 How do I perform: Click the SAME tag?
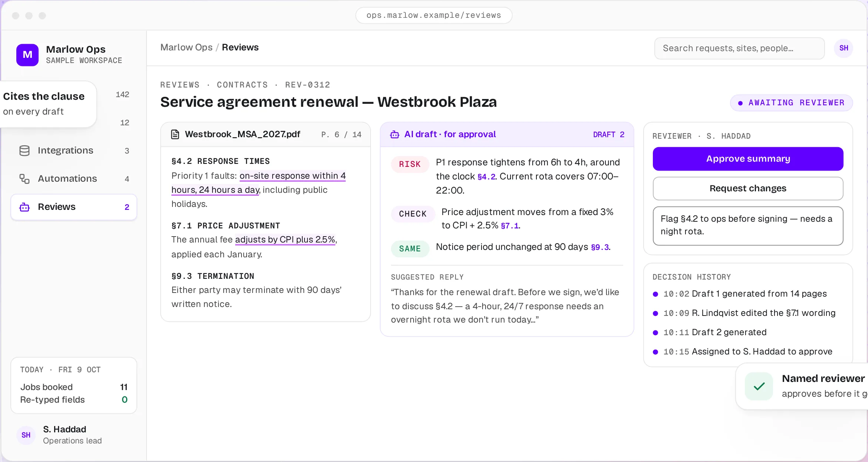click(x=410, y=249)
